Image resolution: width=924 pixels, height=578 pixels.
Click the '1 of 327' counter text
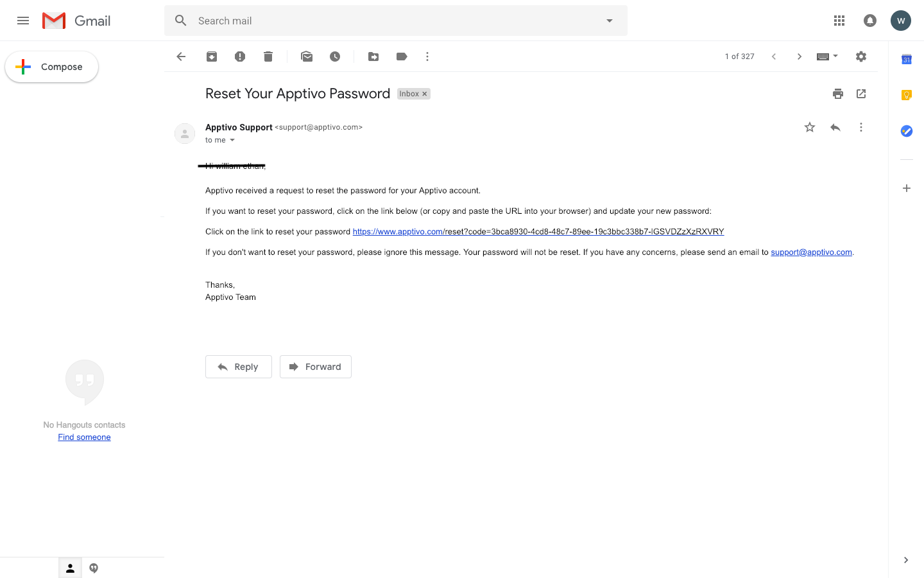[x=739, y=57]
